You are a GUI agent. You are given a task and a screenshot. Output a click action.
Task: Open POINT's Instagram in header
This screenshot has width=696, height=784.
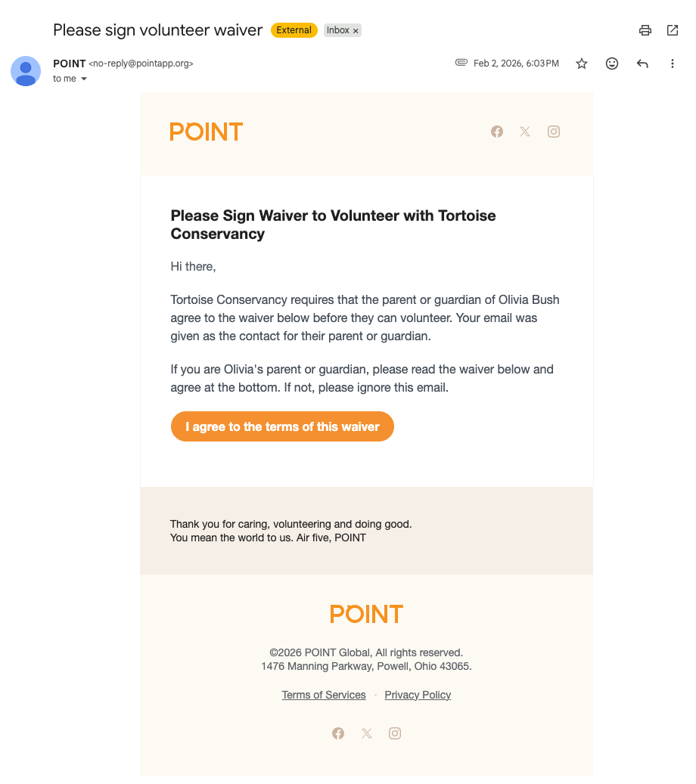[554, 132]
